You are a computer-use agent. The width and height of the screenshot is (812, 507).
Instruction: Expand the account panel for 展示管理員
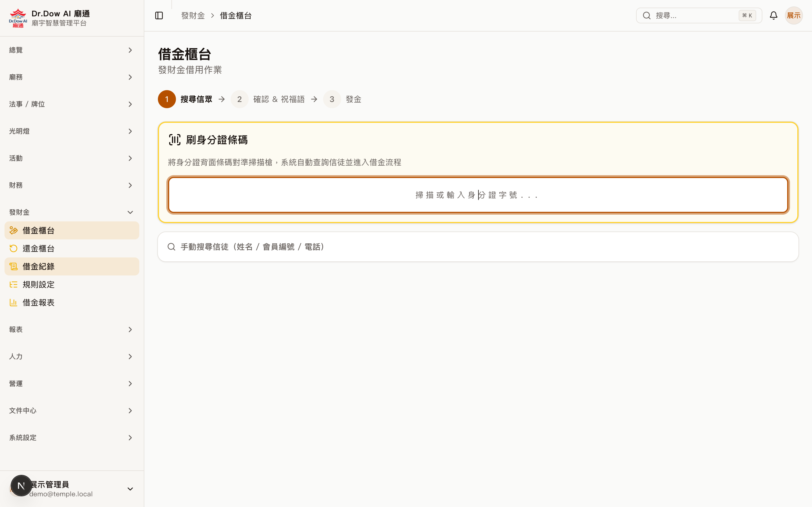[130, 489]
